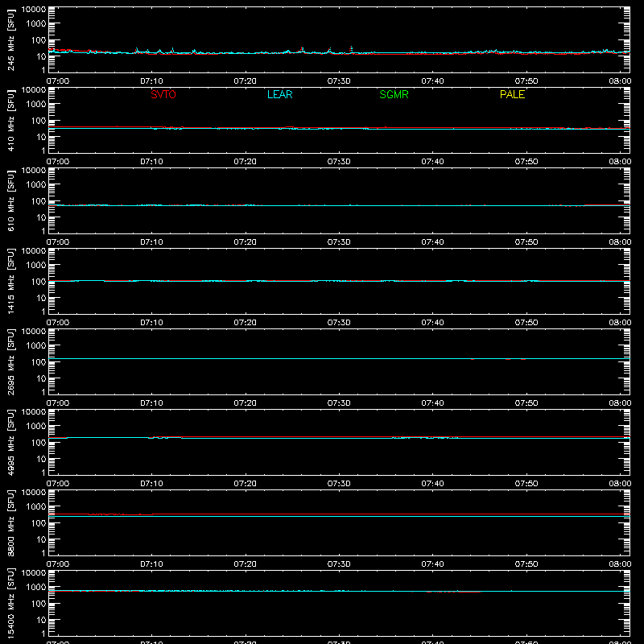The image size is (644, 644).
Task: Click 07:30 tick label under 1415 MHz panel
Action: click(x=339, y=323)
